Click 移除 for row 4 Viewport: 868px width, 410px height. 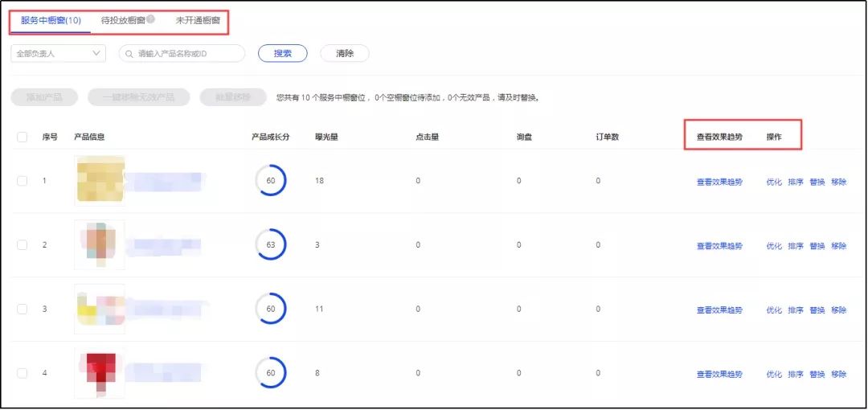pyautogui.click(x=838, y=375)
